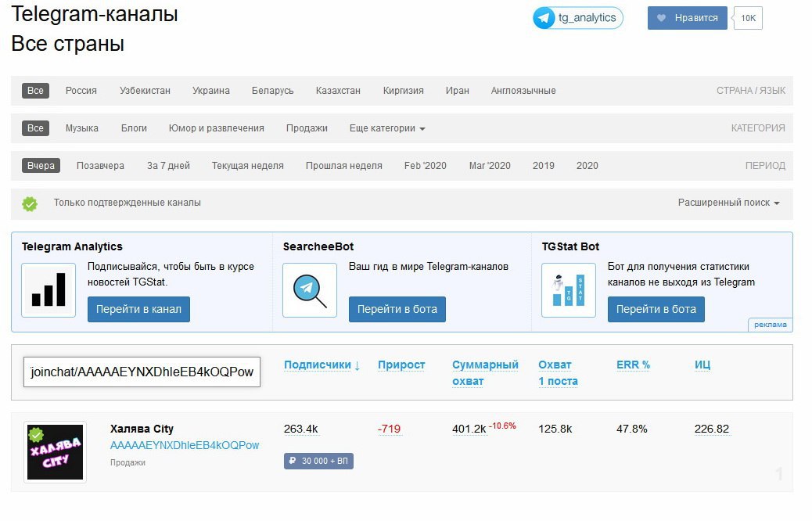Click the TGStat Bot robot logo

569,290
